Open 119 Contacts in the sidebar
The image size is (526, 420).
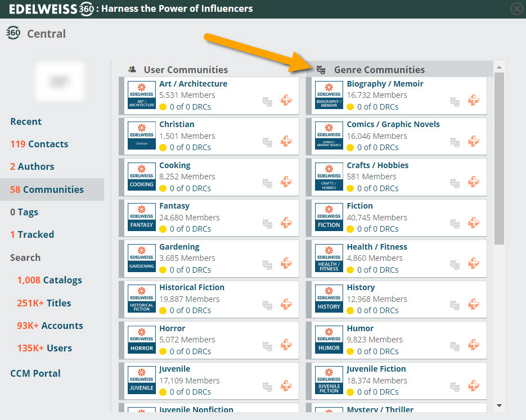click(x=39, y=144)
